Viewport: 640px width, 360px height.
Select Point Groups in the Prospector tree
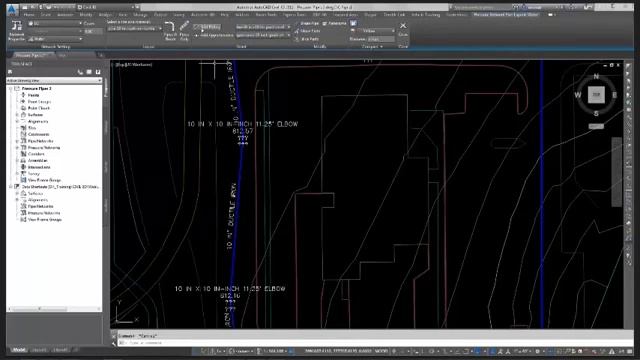pyautogui.click(x=39, y=102)
